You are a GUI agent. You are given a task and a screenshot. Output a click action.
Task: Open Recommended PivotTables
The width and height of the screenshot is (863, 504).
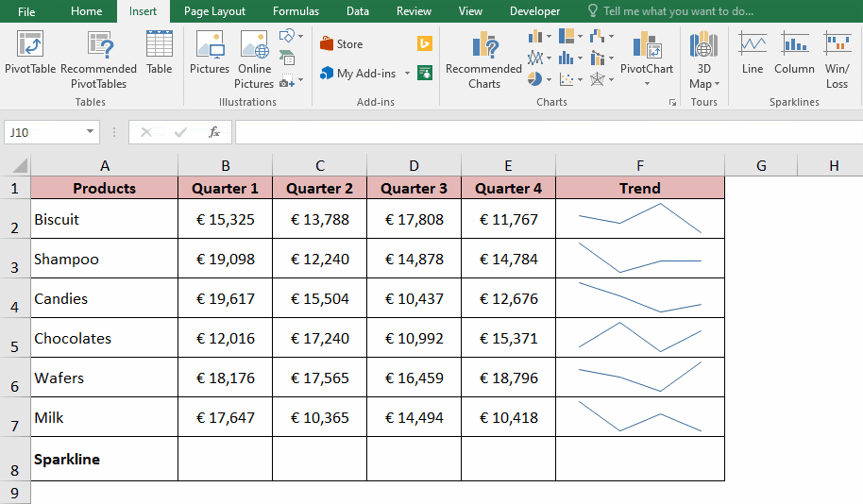[x=99, y=60]
